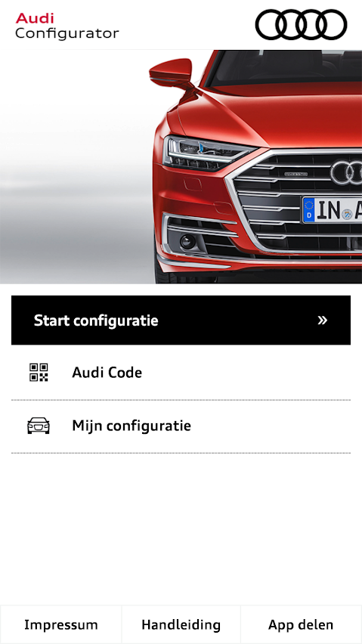The image size is (362, 644).
Task: Share the app using App delen
Action: click(x=302, y=624)
